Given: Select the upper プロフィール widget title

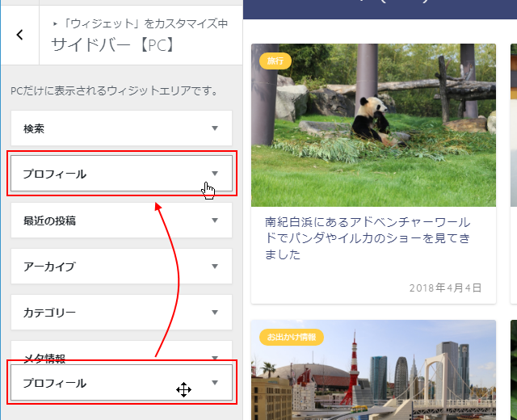Looking at the screenshot, I should 55,174.
